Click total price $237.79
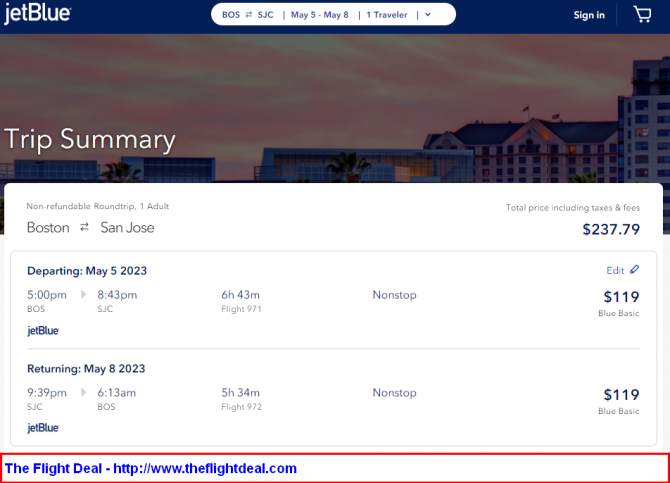Image resolution: width=670 pixels, height=483 pixels. [x=611, y=229]
